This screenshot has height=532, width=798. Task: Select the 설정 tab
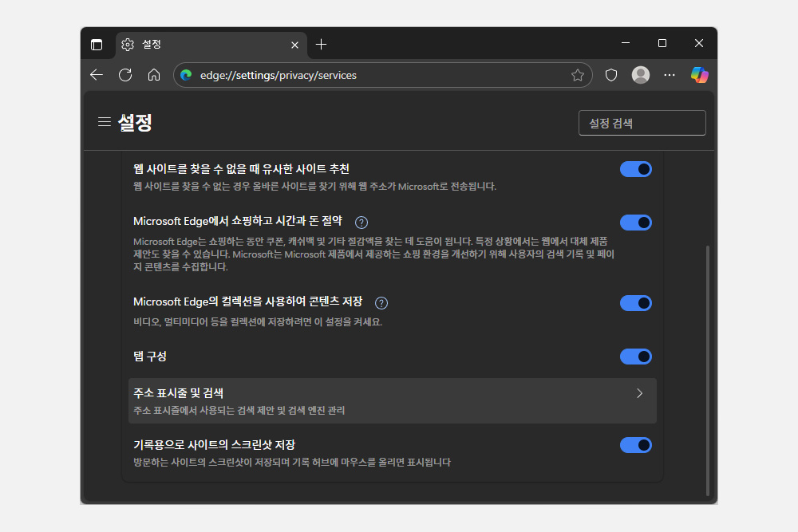(x=211, y=45)
